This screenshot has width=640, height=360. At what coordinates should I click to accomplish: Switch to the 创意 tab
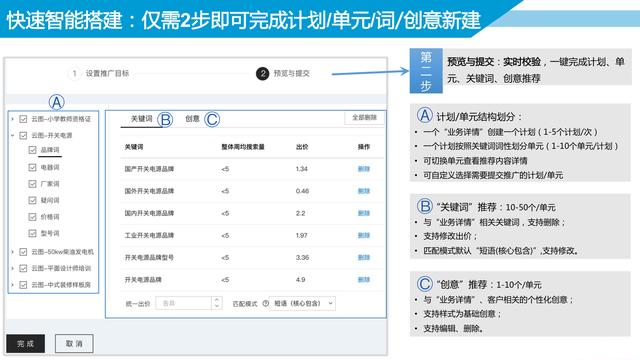point(192,119)
